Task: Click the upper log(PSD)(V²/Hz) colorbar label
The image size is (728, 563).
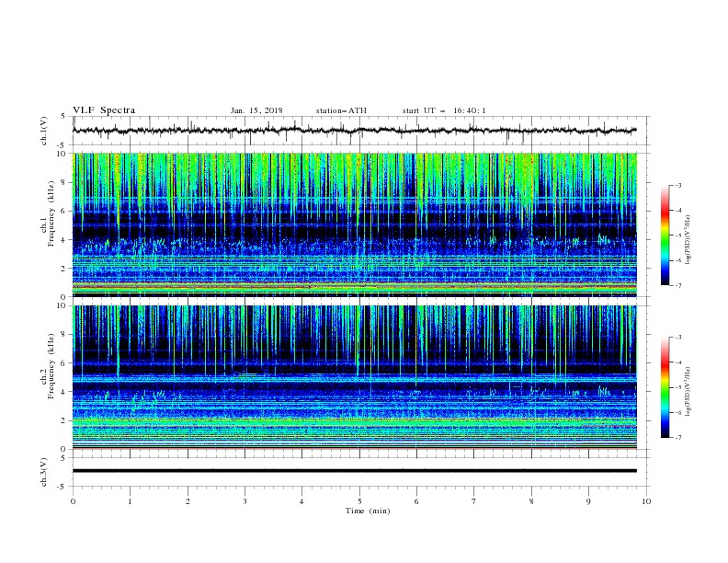Action: (x=689, y=240)
